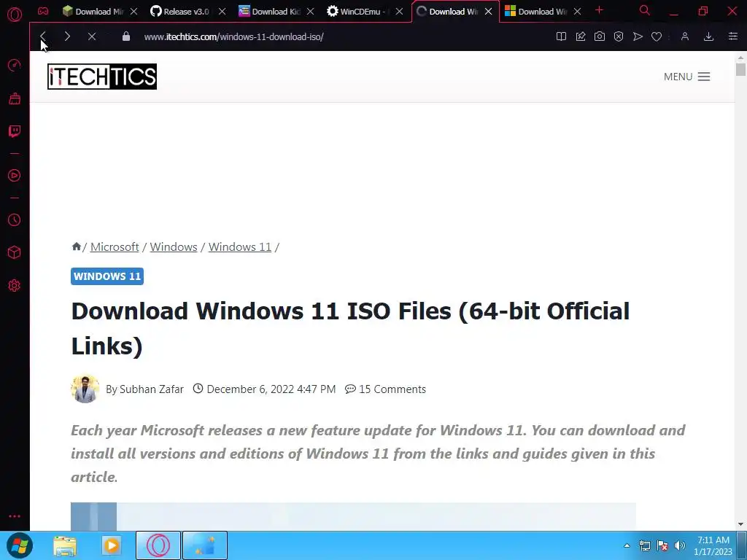Open the Windows breadcrumb link

[x=174, y=246]
